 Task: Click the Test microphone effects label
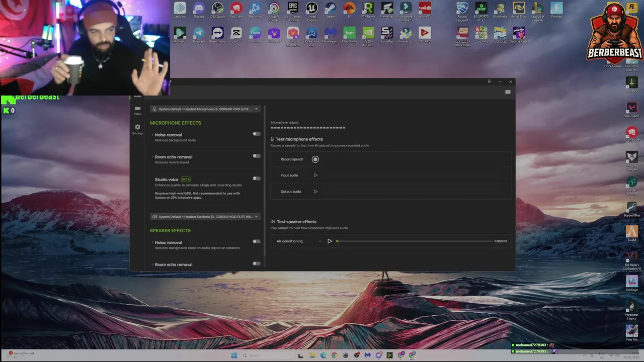pyautogui.click(x=299, y=139)
